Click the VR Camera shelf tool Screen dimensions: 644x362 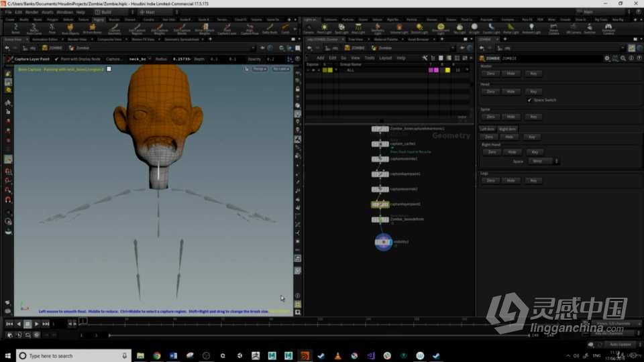point(573,29)
